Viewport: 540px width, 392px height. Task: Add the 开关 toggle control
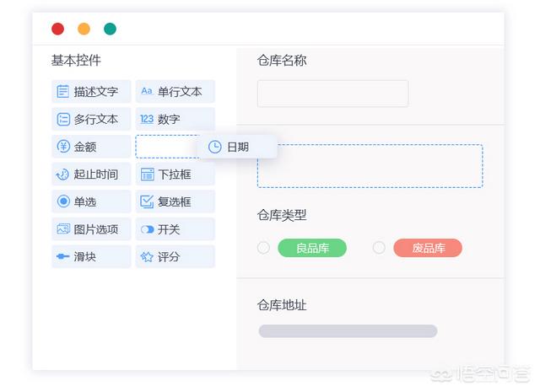(175, 229)
